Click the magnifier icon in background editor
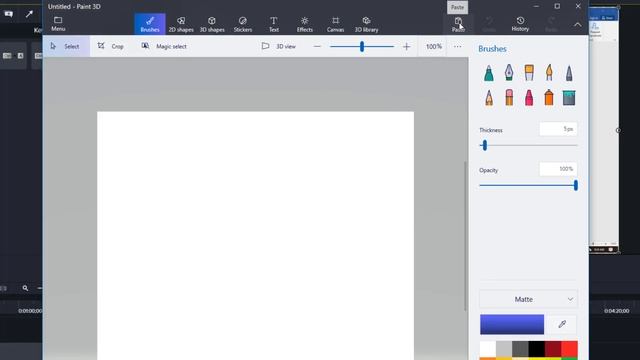Viewport: 640px width, 360px height. pyautogui.click(x=25, y=288)
